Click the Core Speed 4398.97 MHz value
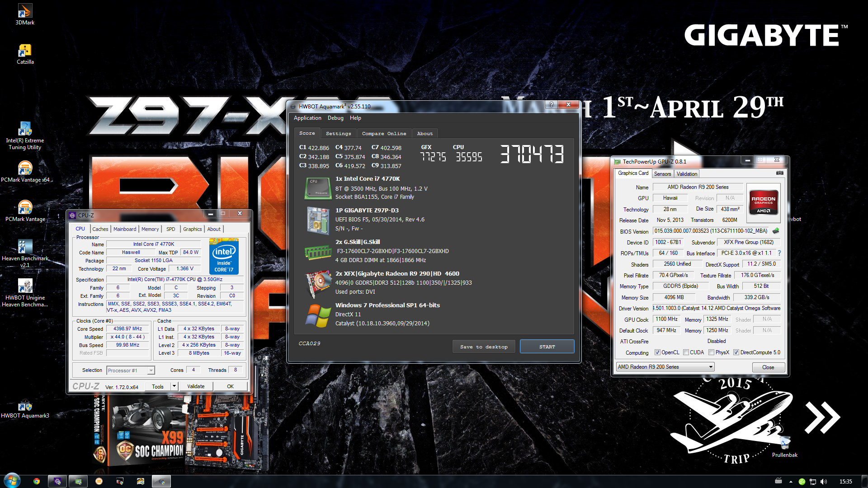This screenshot has height=488, width=868. pos(127,329)
